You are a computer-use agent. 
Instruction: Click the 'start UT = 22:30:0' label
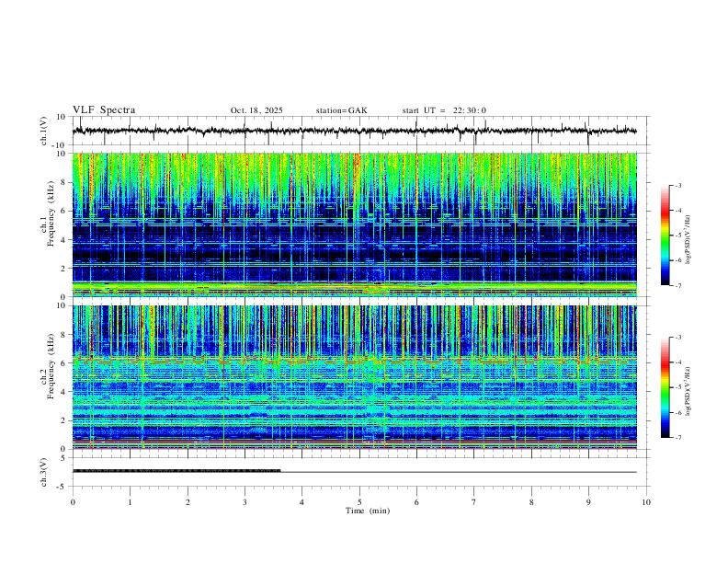pos(444,110)
